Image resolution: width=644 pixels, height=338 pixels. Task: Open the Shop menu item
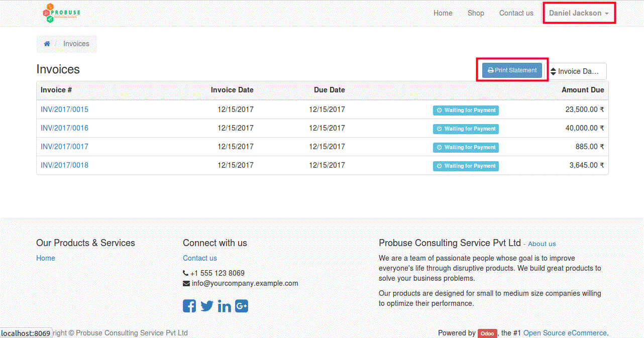(476, 13)
